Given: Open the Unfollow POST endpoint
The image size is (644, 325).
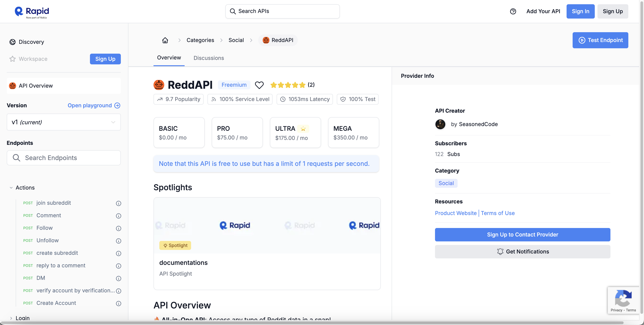Looking at the screenshot, I should click(47, 240).
